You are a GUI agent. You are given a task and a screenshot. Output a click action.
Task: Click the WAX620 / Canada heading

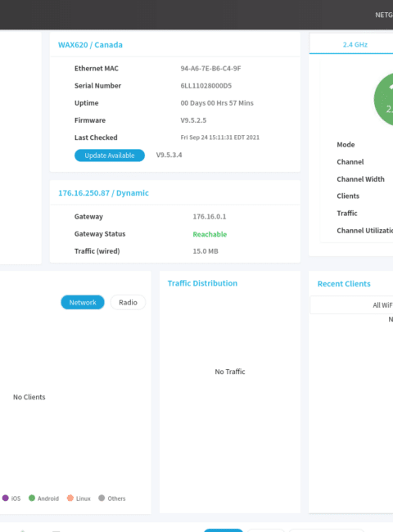[x=90, y=45]
